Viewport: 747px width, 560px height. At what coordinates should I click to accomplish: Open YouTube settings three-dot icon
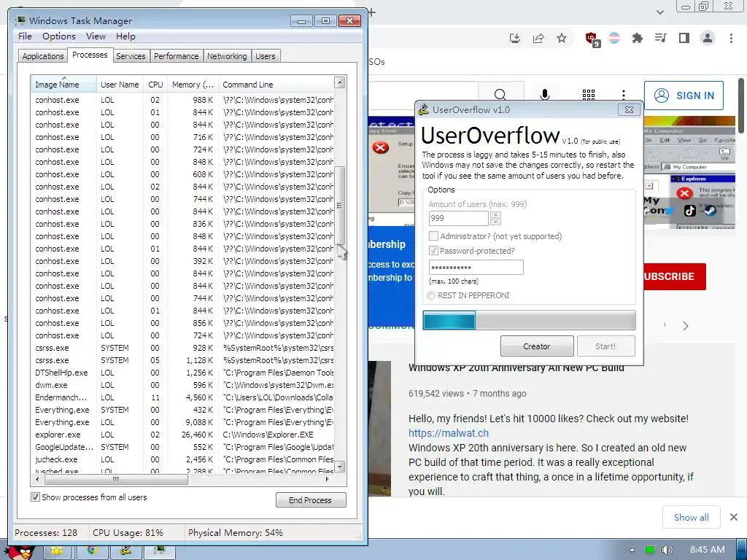(624, 94)
